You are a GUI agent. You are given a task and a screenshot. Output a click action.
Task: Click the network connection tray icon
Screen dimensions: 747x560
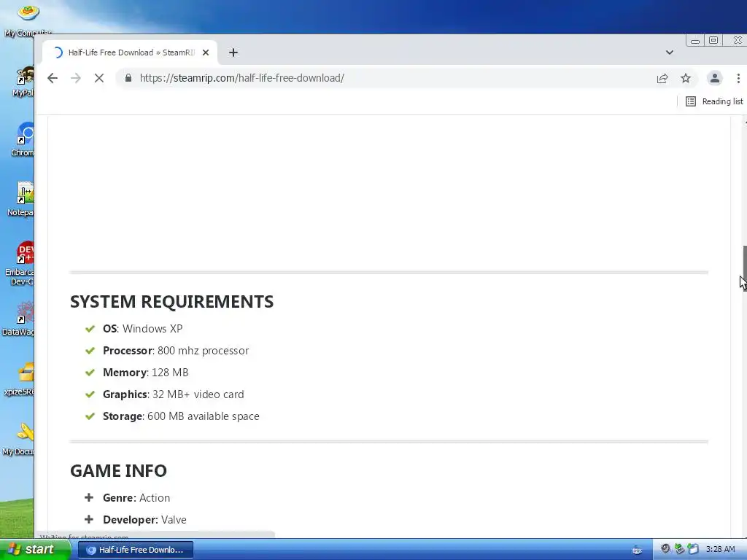click(x=679, y=549)
